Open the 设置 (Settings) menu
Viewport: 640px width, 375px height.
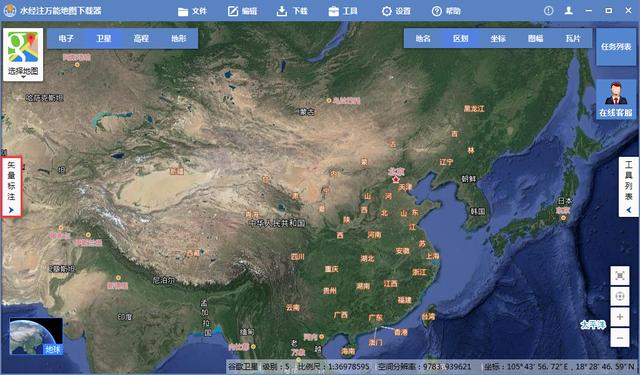coord(396,11)
